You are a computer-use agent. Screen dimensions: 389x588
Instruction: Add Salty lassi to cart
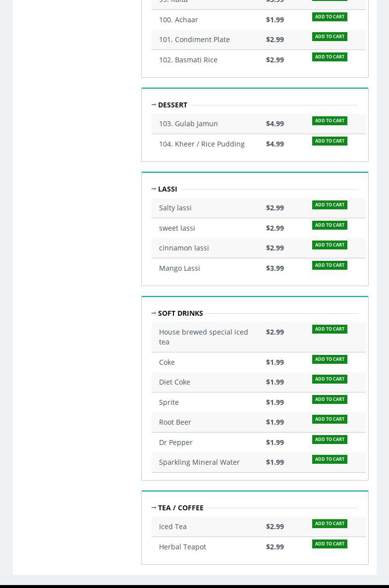pyautogui.click(x=330, y=205)
